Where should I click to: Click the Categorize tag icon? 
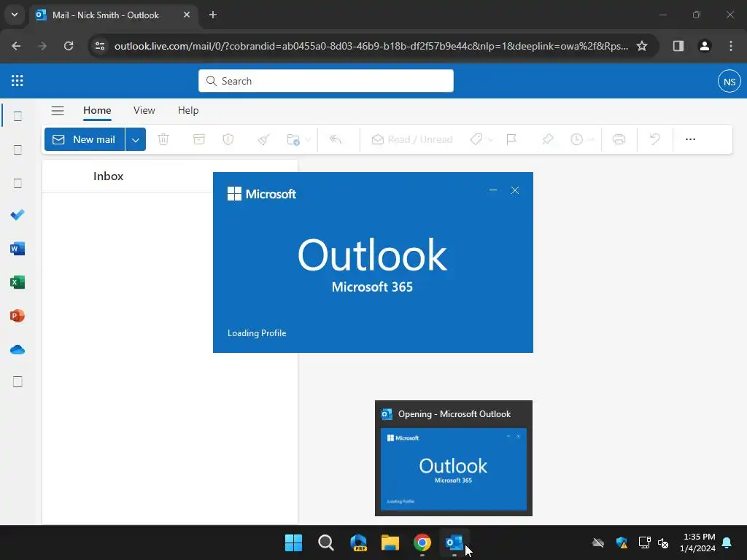point(476,139)
